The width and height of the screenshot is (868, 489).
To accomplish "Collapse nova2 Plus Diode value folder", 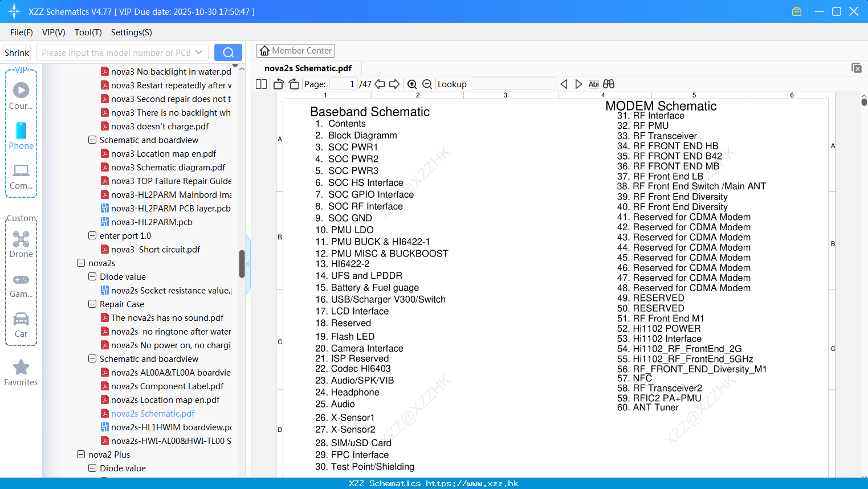I will [x=92, y=468].
